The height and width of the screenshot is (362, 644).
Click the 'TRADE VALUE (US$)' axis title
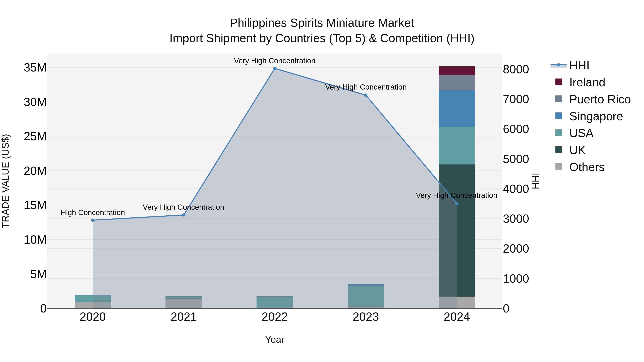pyautogui.click(x=6, y=181)
